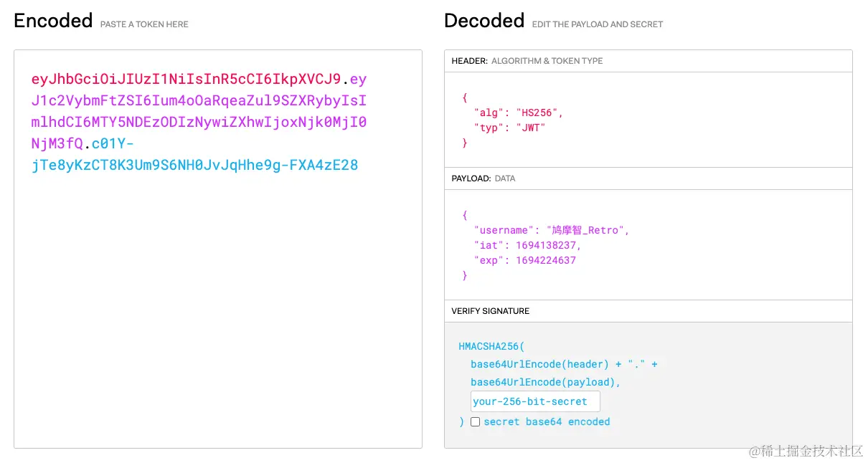Toggle the secret base64 encoded checkbox
Image resolution: width=868 pixels, height=463 pixels.
pyautogui.click(x=475, y=422)
